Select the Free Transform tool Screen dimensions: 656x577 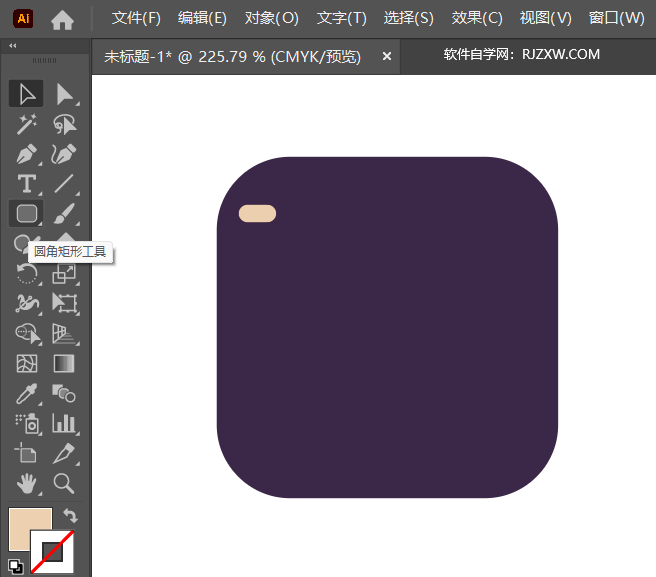tap(64, 303)
